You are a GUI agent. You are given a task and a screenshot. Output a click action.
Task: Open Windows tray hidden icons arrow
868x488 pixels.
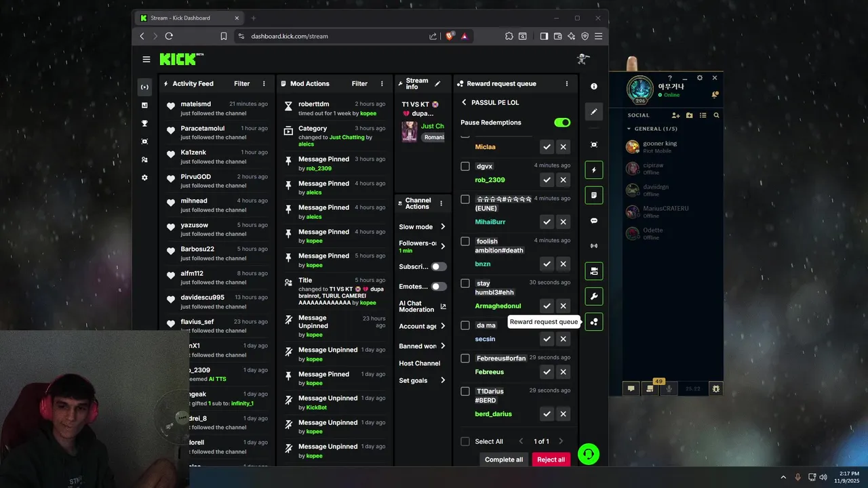[x=783, y=477]
